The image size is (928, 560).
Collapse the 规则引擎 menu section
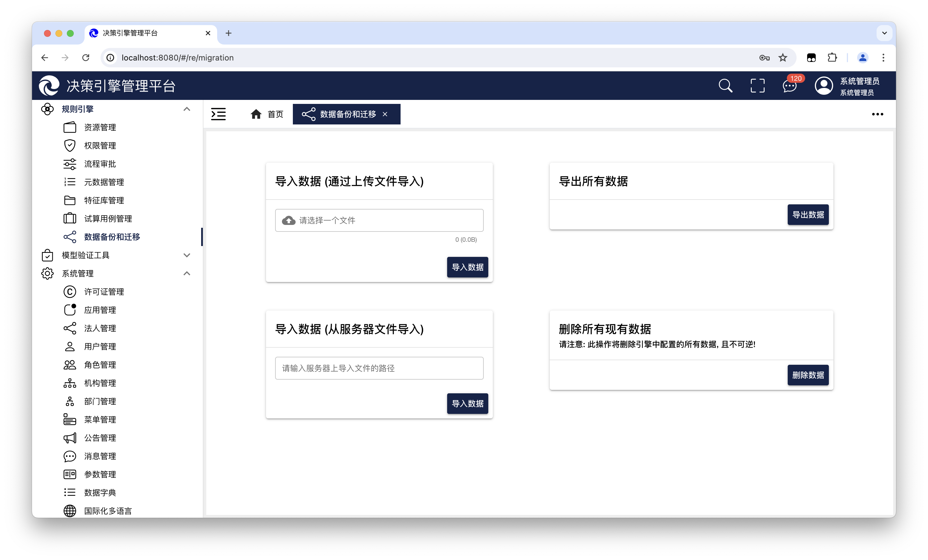[x=186, y=109]
